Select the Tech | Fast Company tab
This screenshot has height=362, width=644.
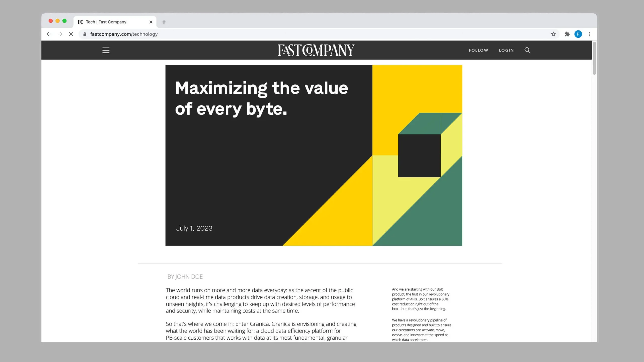(115, 22)
